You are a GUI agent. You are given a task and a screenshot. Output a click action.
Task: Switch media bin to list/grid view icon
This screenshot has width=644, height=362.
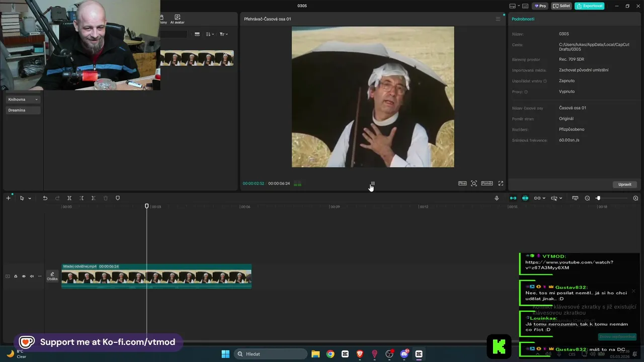pos(197,34)
